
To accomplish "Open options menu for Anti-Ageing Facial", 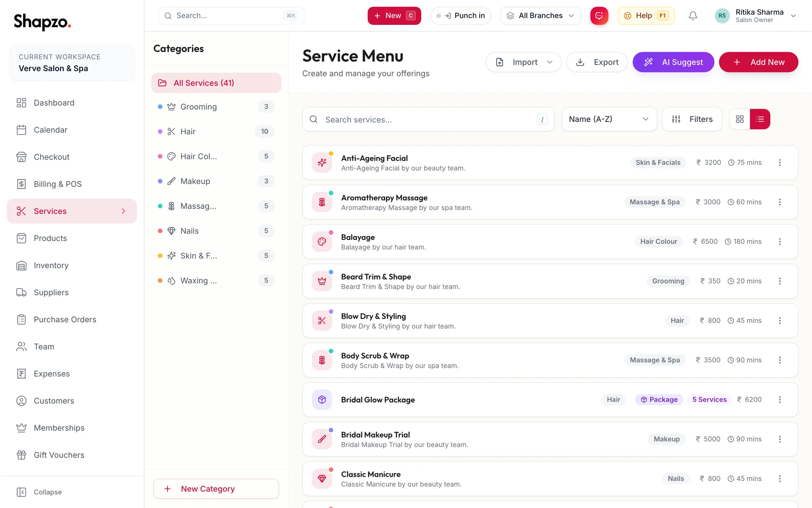I will click(x=780, y=163).
